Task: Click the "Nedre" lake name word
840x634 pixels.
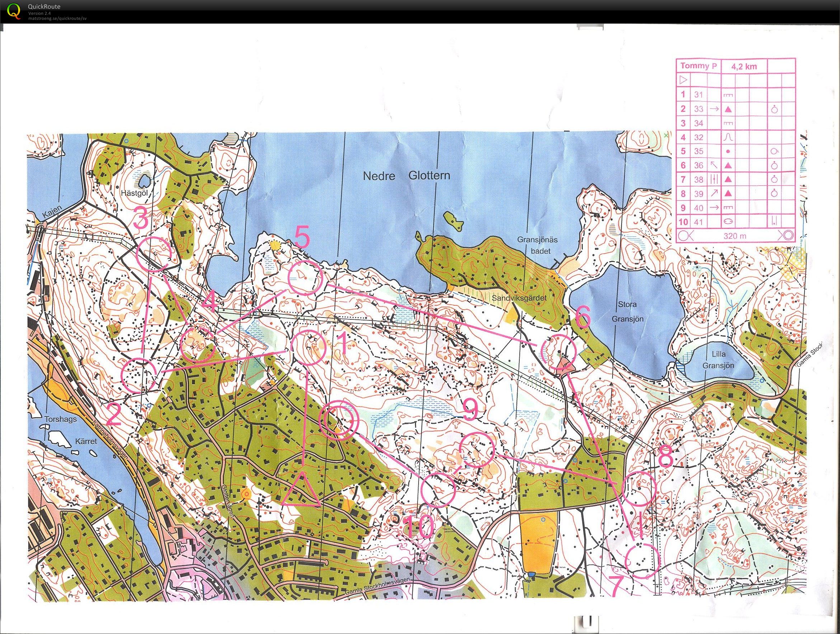Action: click(x=379, y=176)
